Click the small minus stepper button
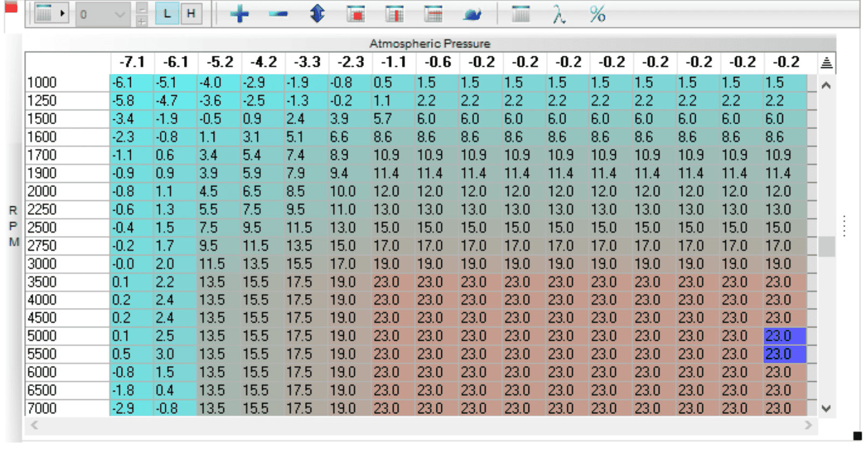Screen dimensions: 868x451 click(142, 8)
